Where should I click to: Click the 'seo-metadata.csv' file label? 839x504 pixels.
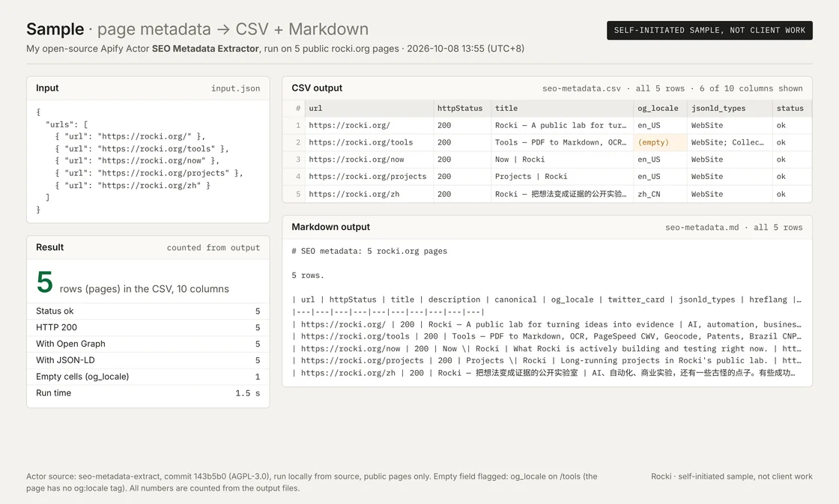(x=581, y=88)
